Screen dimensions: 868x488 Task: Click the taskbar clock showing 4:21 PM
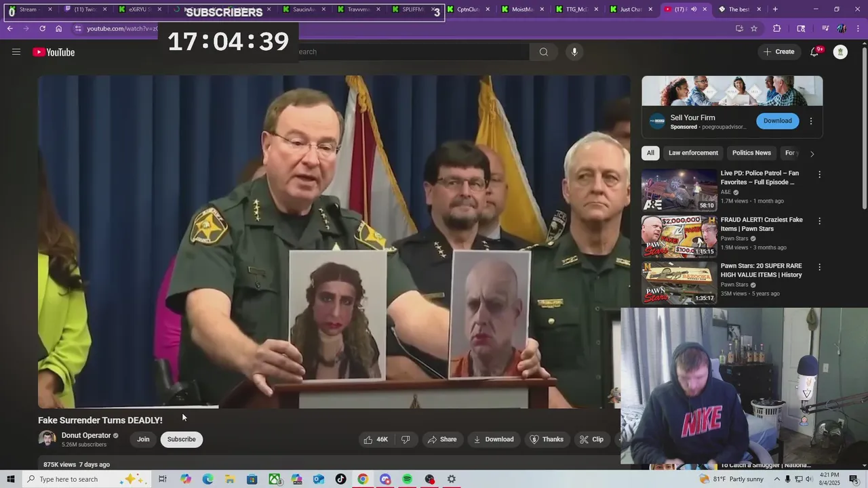tap(829, 479)
